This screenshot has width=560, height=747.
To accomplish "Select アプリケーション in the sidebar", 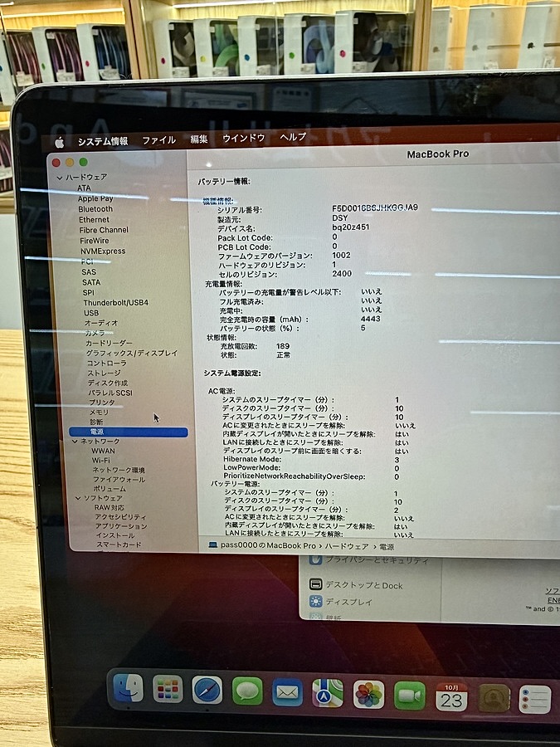I will coord(121,526).
